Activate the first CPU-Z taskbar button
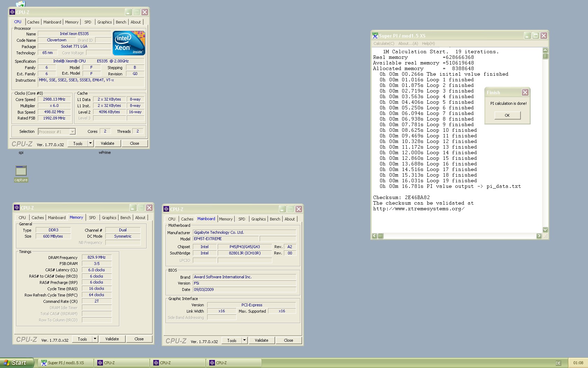 point(122,363)
